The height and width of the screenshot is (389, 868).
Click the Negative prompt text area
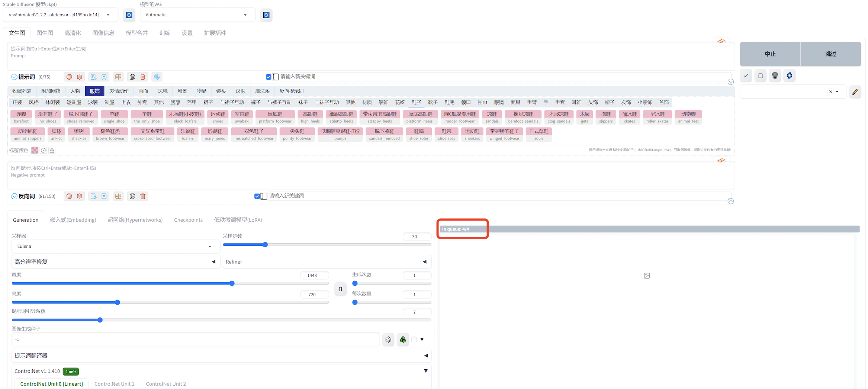(371, 175)
